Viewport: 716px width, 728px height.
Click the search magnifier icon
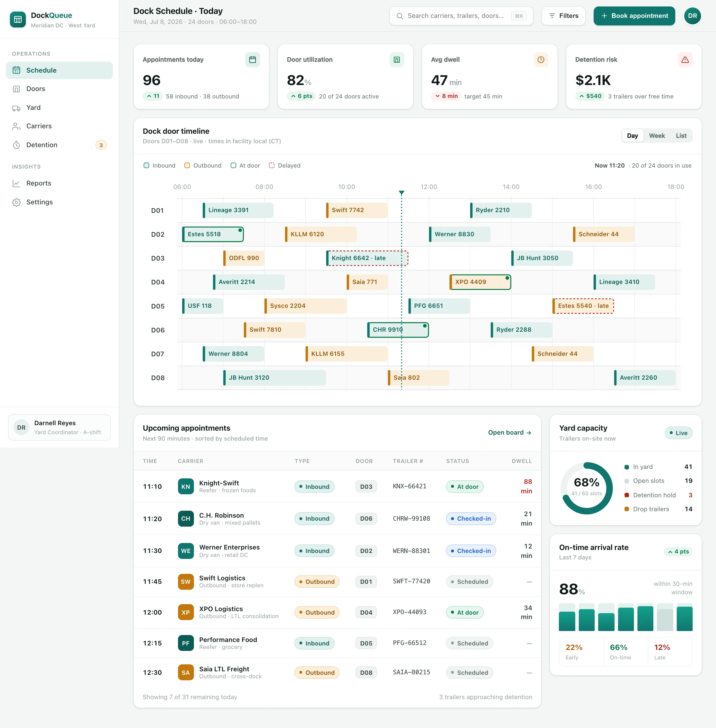400,16
